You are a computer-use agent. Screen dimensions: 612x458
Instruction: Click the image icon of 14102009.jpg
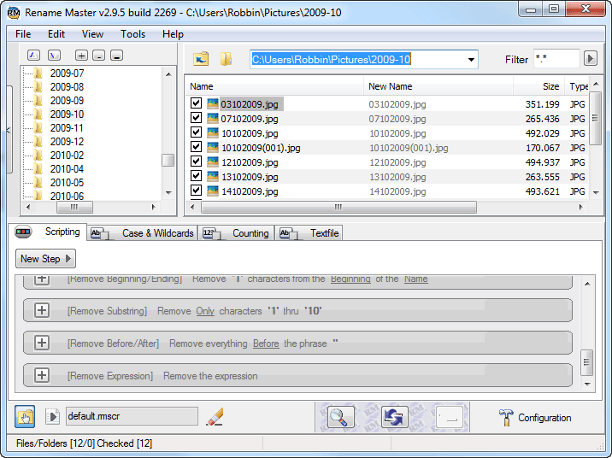coord(213,191)
